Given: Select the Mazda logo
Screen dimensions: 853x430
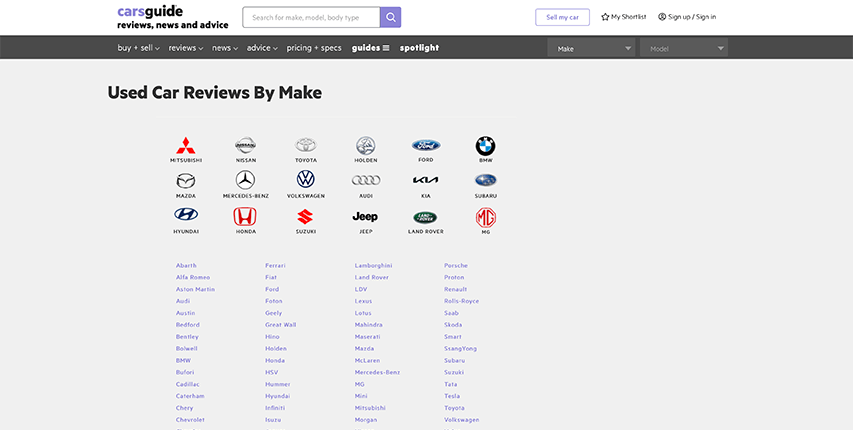Looking at the screenshot, I should [x=186, y=181].
